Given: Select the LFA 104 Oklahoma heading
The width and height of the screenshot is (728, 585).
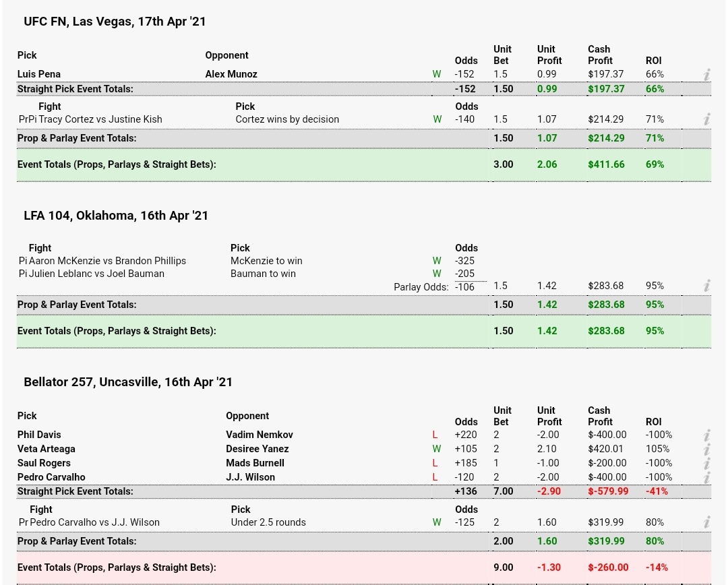Looking at the screenshot, I should tap(116, 216).
